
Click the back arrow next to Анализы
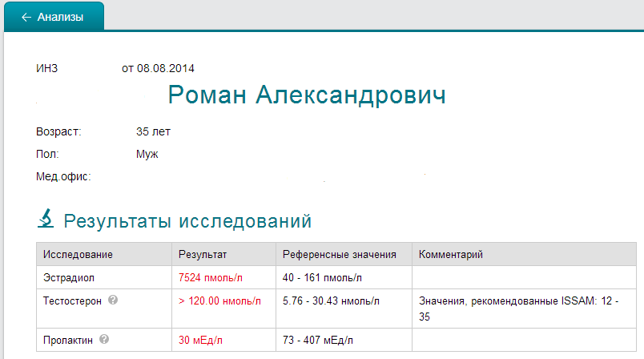(26, 17)
